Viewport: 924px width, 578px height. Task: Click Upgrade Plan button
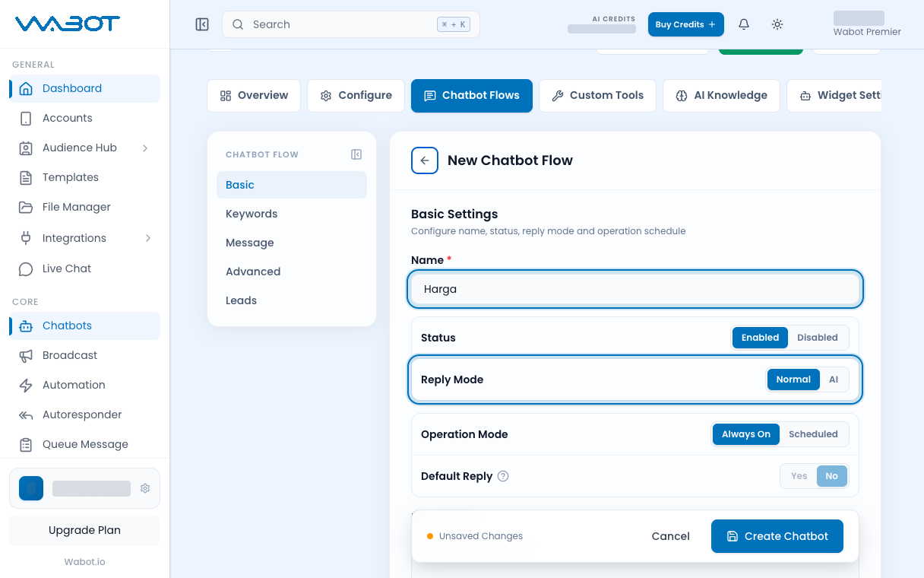coord(85,530)
